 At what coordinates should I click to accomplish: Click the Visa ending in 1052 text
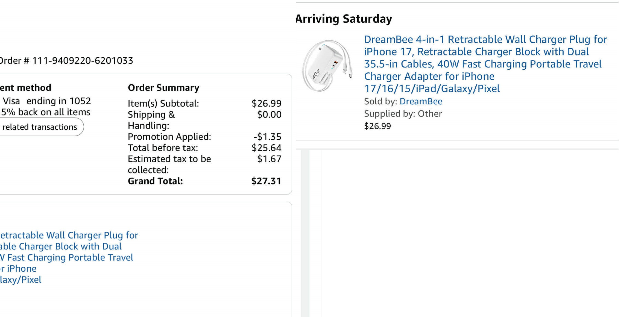(47, 101)
